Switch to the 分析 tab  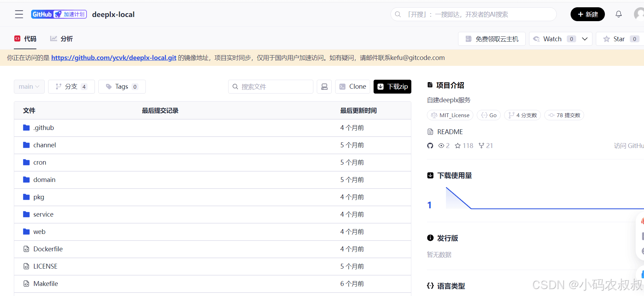(62, 39)
